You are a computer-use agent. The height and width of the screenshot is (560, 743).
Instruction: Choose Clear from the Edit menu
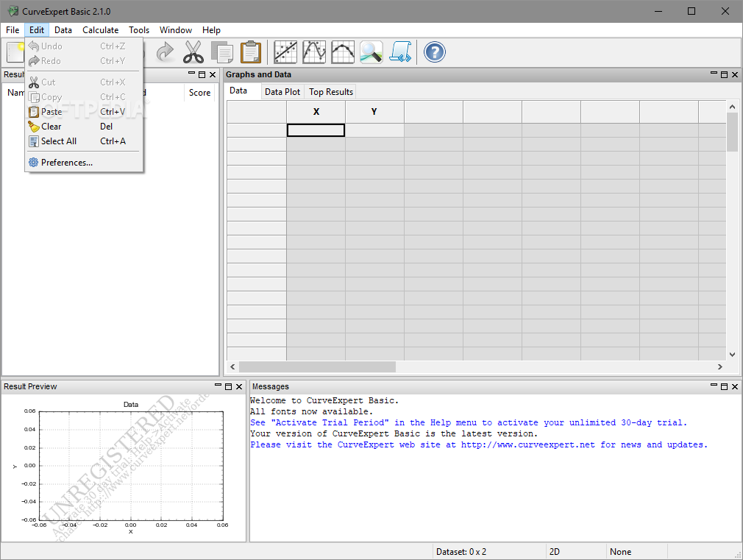[83, 127]
